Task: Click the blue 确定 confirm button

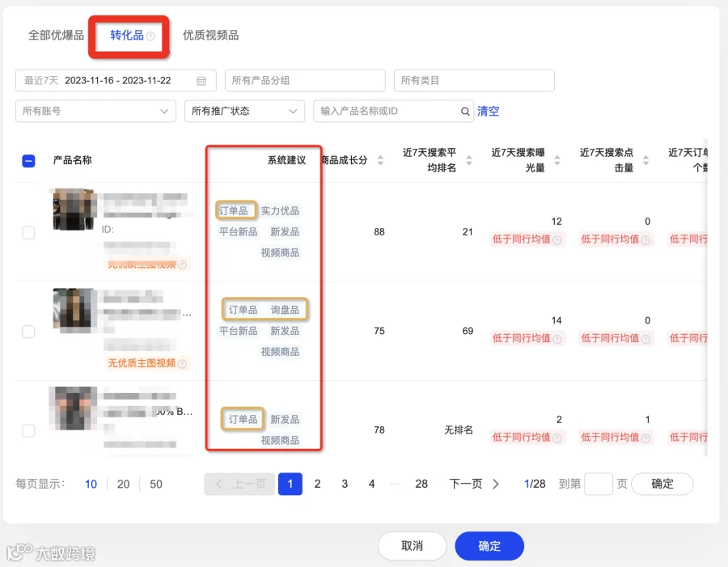Action: (489, 546)
